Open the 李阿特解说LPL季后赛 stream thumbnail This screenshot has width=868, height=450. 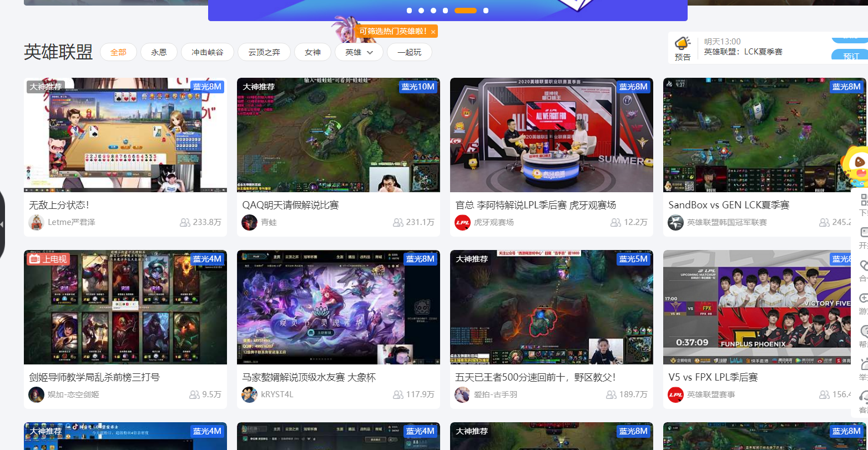(552, 135)
